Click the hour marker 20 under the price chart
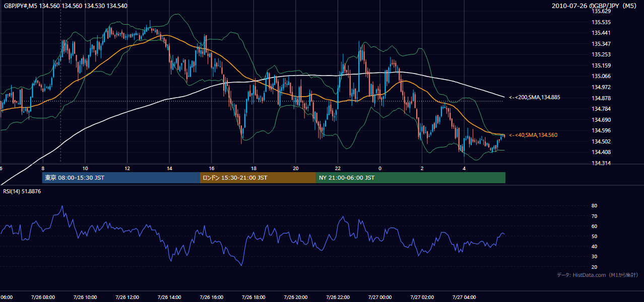Screen dimensions: 644x302 pos(296,169)
